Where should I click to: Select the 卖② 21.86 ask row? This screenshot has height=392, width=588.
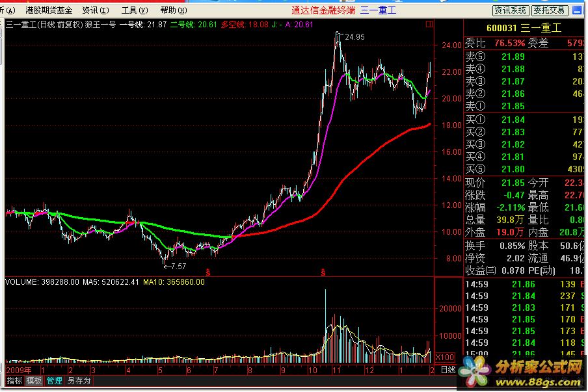coord(524,94)
